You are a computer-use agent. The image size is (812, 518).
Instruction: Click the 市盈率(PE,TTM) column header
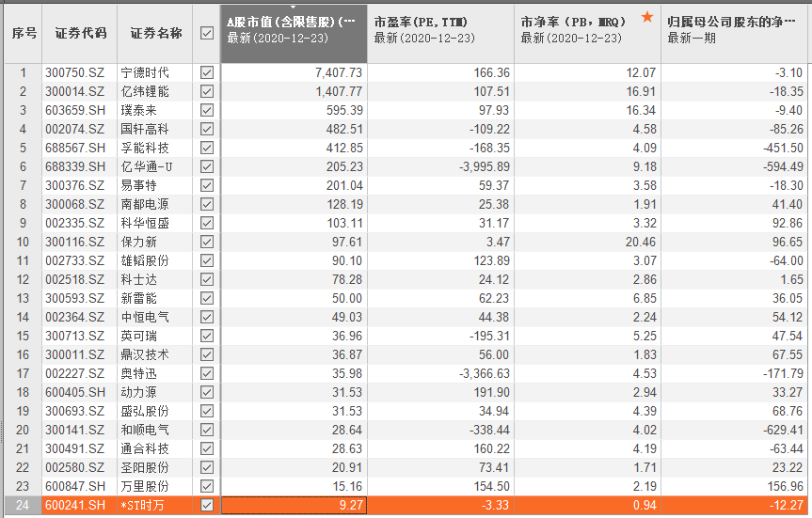(x=440, y=34)
